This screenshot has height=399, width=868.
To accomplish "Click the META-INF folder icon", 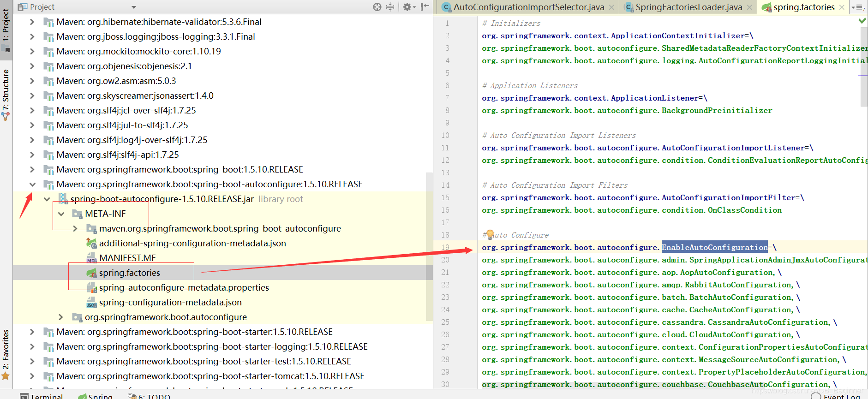I will (77, 214).
